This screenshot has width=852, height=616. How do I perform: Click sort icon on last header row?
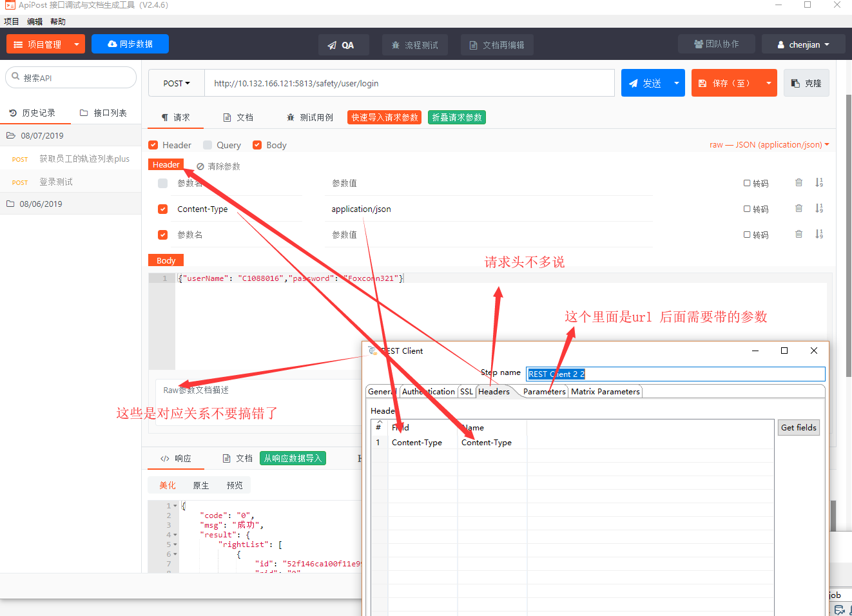coord(819,234)
